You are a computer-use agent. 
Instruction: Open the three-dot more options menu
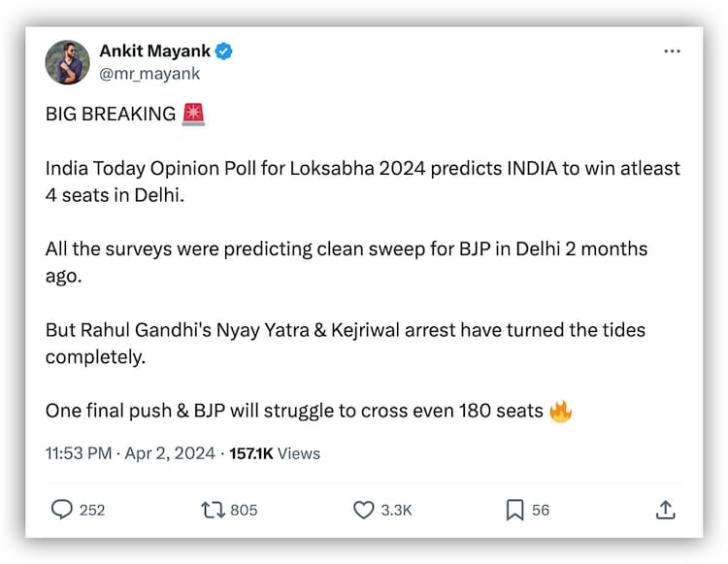[672, 51]
